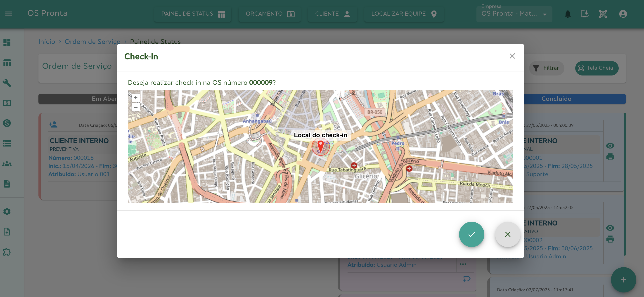Viewport: 644px width, 297px height.
Task: Open Painel de Status tab
Action: pyautogui.click(x=193, y=14)
